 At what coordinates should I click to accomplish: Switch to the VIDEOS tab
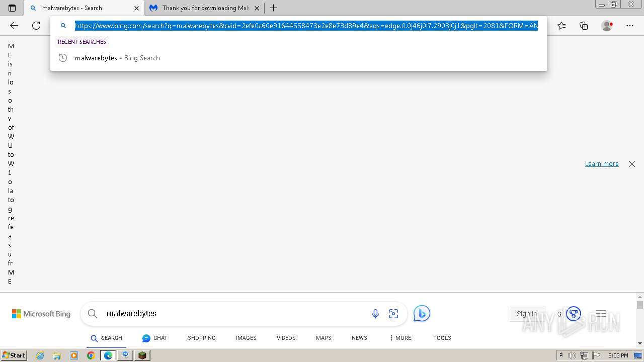tap(286, 338)
